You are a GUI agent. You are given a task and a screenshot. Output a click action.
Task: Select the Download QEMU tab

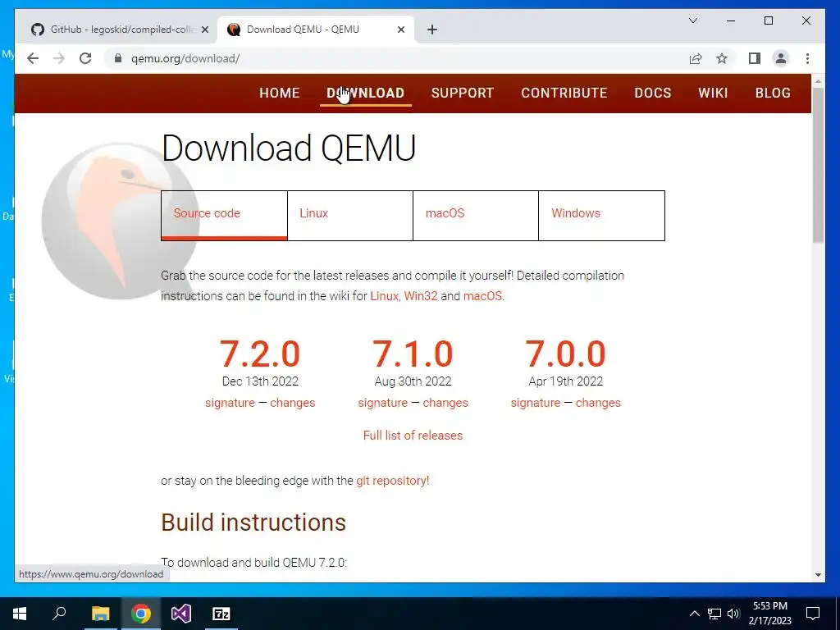pyautogui.click(x=315, y=30)
